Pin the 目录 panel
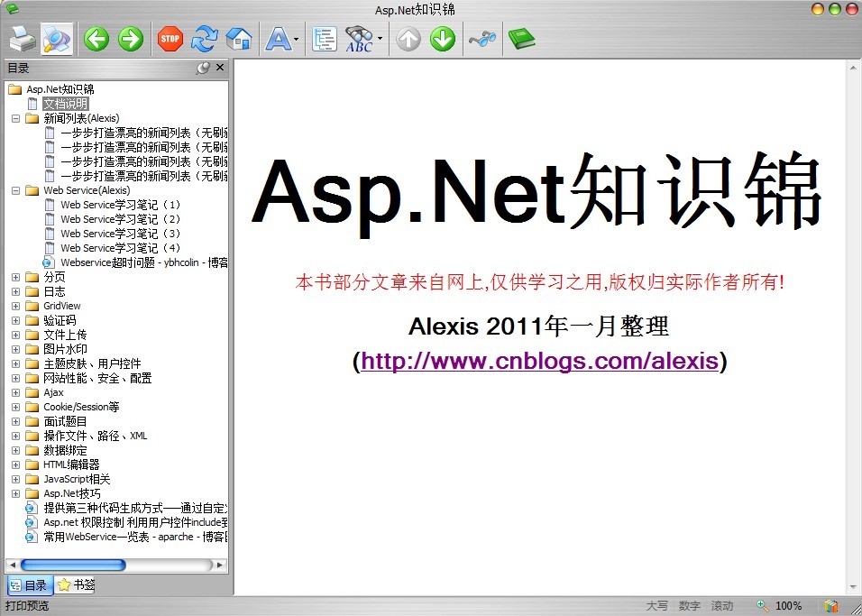Image resolution: width=862 pixels, height=616 pixels. click(x=203, y=68)
